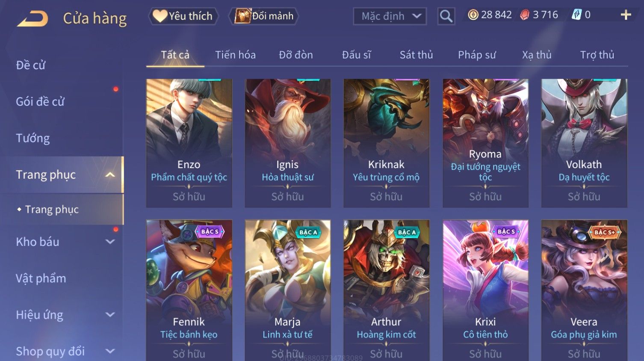Screen dimensions: 644x361
Task: Tap the red ruby currency icon
Action: 525,15
